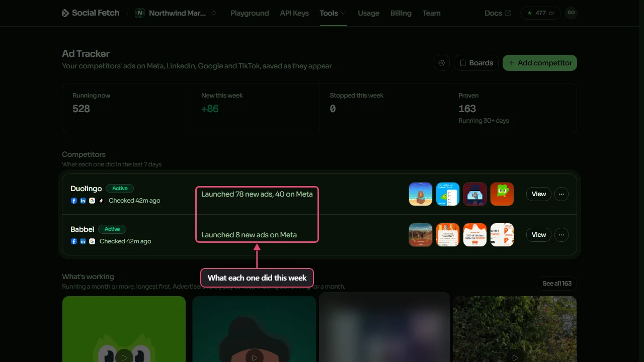Image resolution: width=644 pixels, height=362 pixels.
Task: Click 'Launched 78 new ads, 40 on Meta'
Action: click(x=257, y=194)
